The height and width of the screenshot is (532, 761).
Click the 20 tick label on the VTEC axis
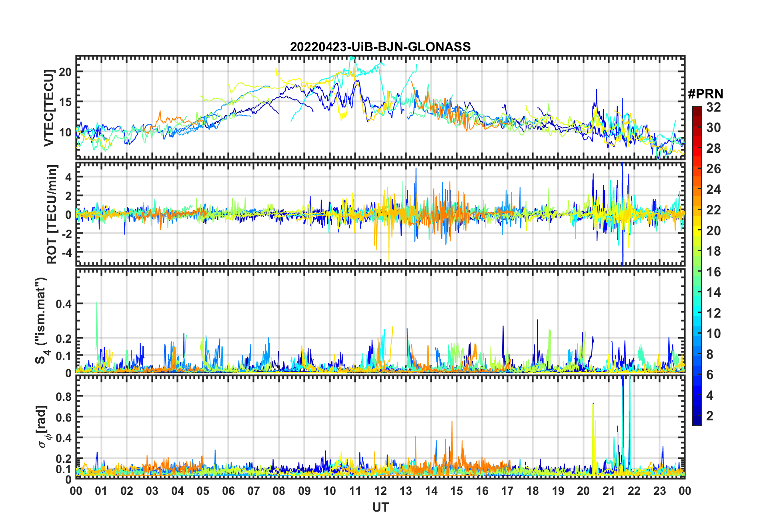pos(65,72)
